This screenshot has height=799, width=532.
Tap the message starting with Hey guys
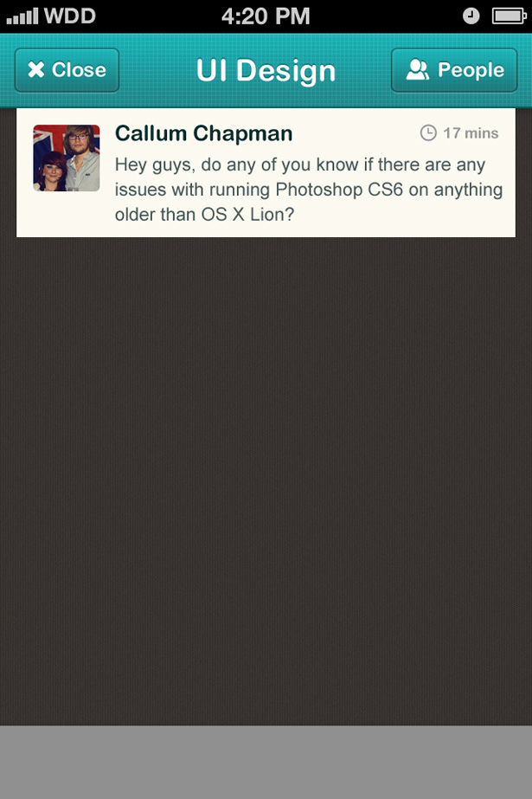308,189
